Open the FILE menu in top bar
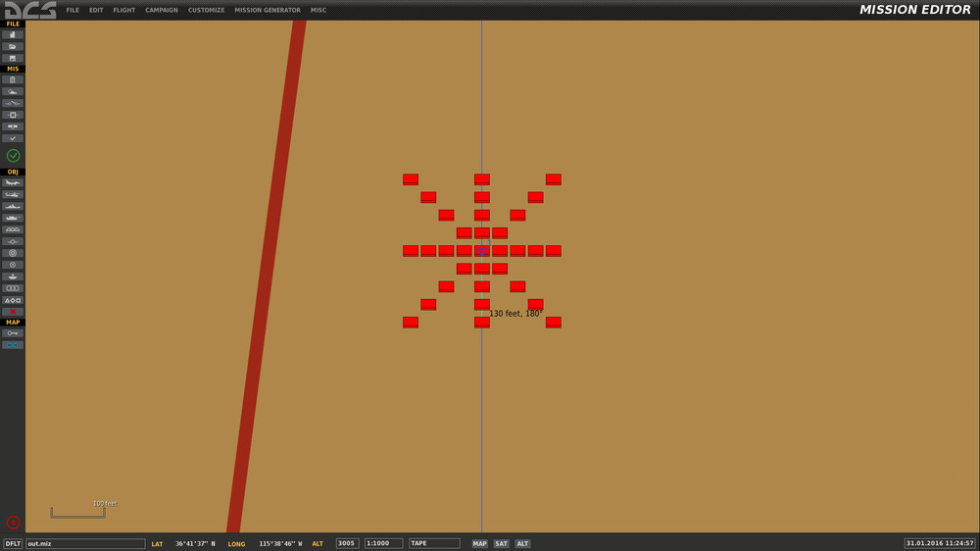 [x=73, y=10]
